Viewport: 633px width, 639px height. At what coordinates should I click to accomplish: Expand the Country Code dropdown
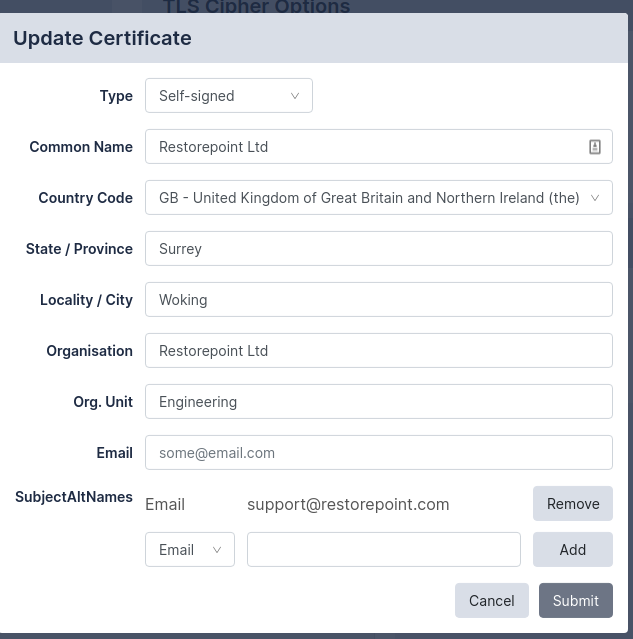pos(378,198)
